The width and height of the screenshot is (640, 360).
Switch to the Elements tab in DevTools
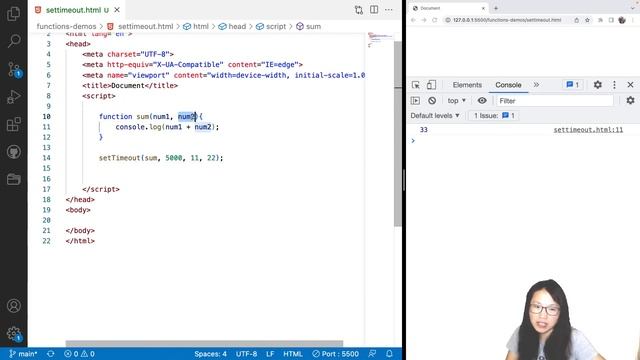click(x=467, y=85)
